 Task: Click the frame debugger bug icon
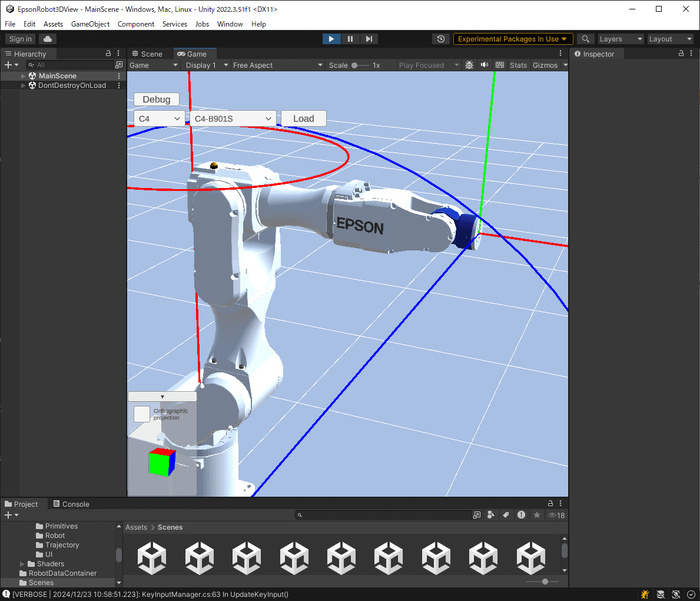pyautogui.click(x=470, y=65)
